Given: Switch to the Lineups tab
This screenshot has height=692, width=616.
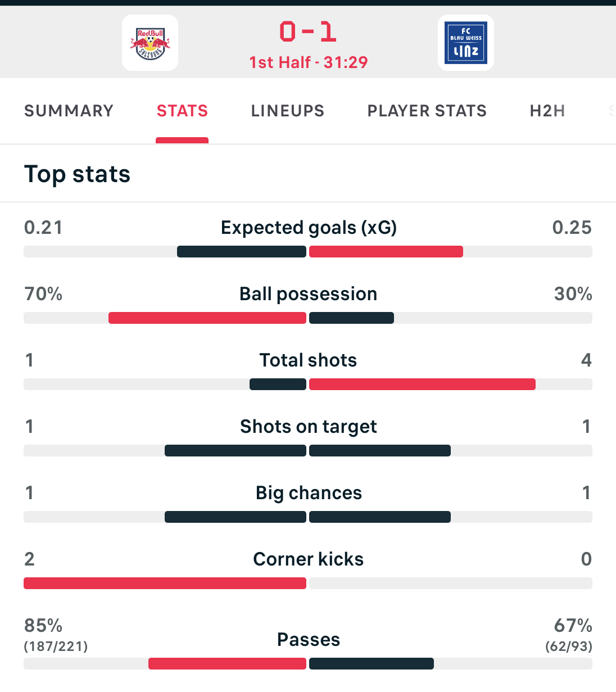Looking at the screenshot, I should click(x=288, y=111).
